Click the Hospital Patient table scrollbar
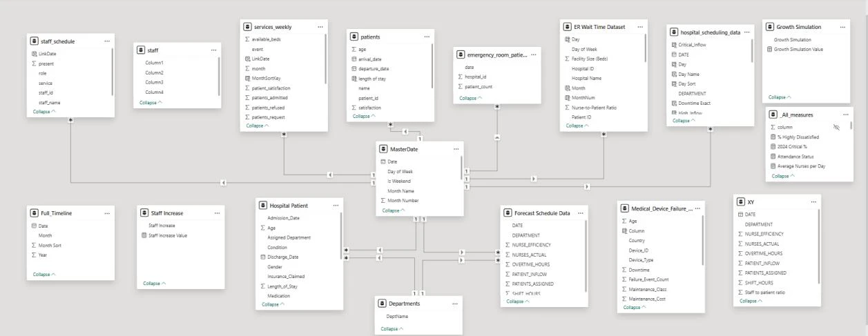The image size is (868, 336). click(341, 236)
